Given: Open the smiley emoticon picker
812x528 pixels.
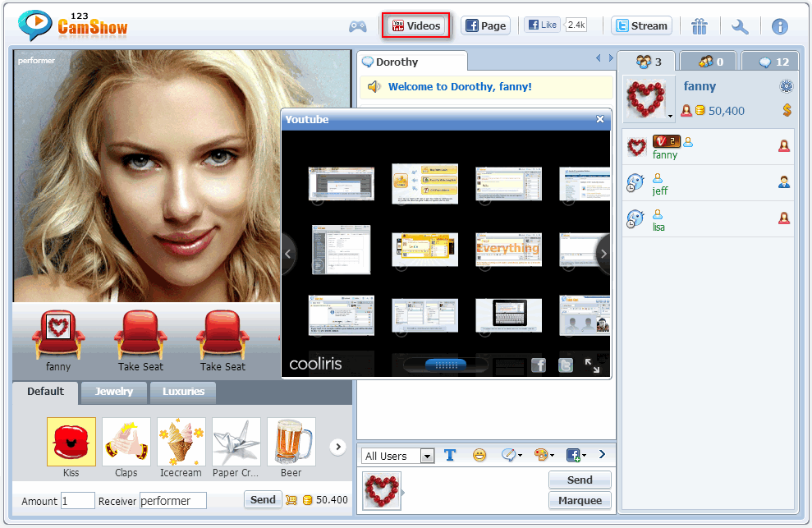Looking at the screenshot, I should click(479, 455).
